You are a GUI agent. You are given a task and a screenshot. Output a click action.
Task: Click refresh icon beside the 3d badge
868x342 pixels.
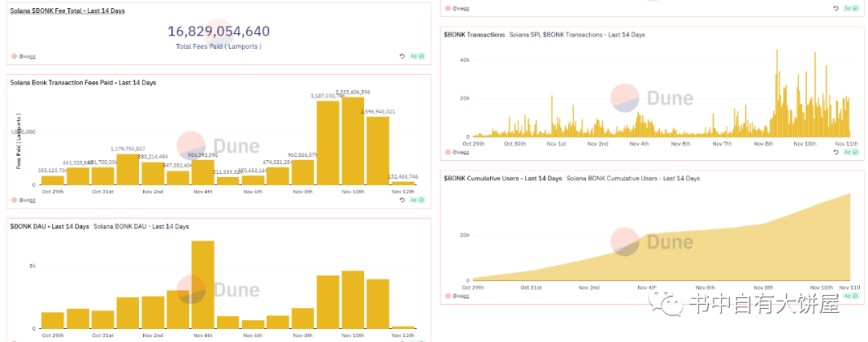(837, 8)
